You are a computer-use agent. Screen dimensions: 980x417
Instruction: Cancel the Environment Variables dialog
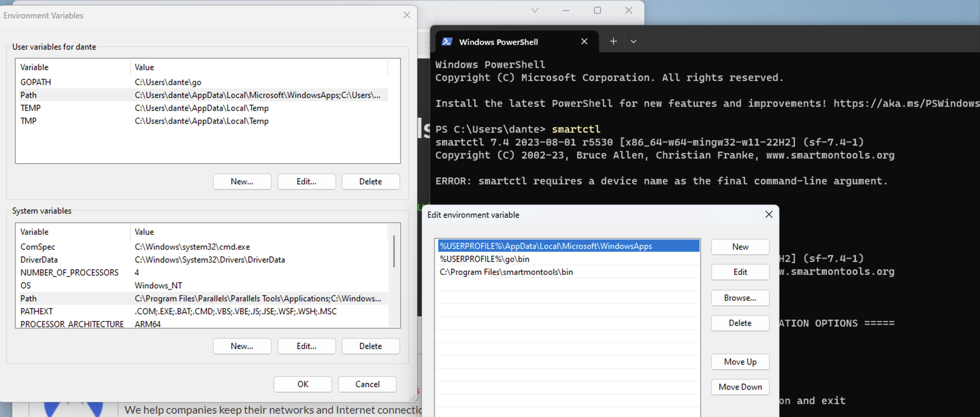coord(367,384)
